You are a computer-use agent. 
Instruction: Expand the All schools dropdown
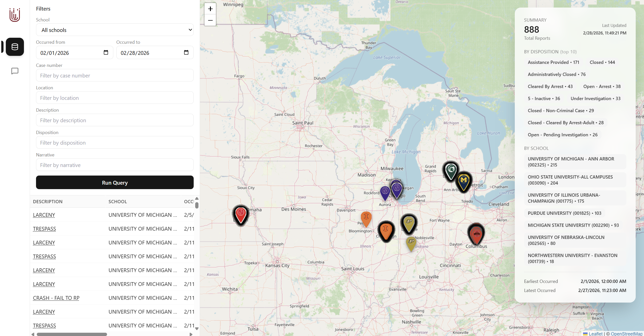(x=115, y=30)
